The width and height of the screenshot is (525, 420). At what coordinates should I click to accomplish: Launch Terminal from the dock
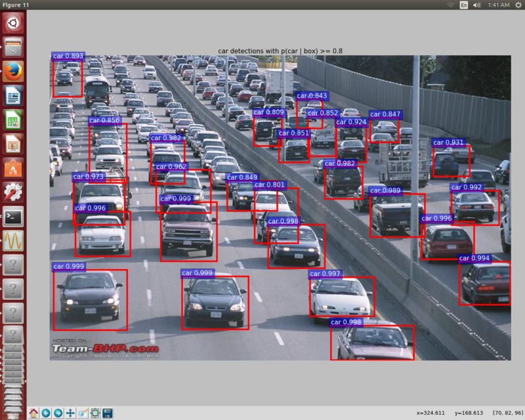pos(13,216)
